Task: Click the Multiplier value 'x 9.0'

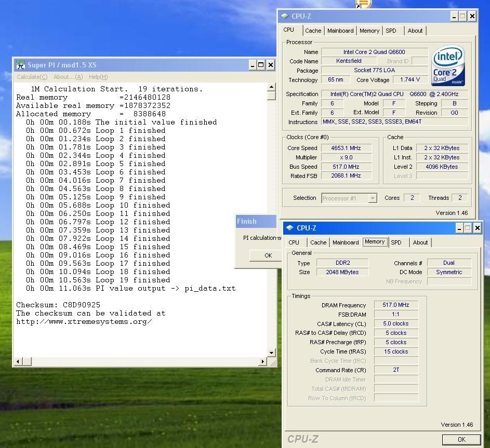Action: pyautogui.click(x=346, y=157)
